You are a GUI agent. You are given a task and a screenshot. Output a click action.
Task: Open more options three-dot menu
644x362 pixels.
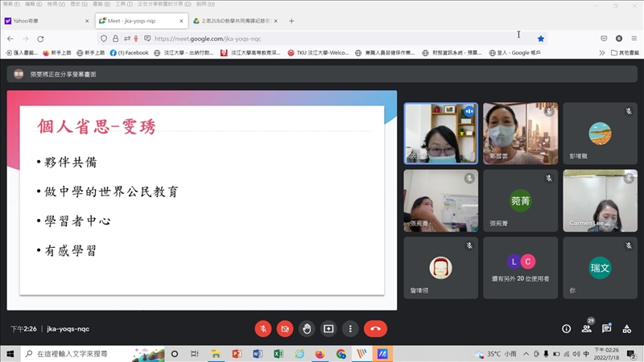(350, 328)
